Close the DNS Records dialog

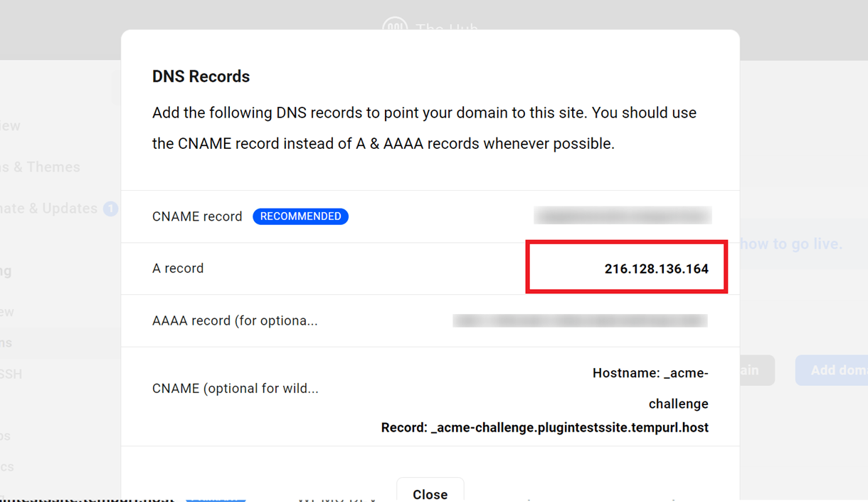(x=430, y=491)
